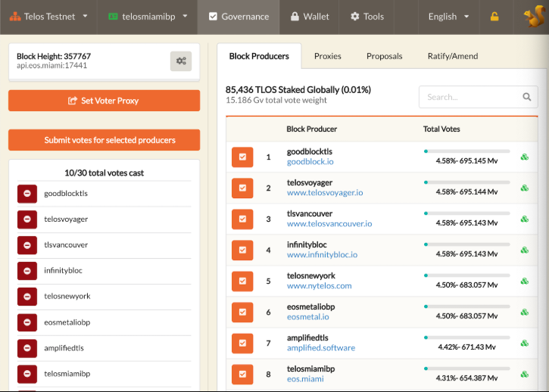Click the Block Producer column header
This screenshot has width=549, height=392.
coord(312,129)
